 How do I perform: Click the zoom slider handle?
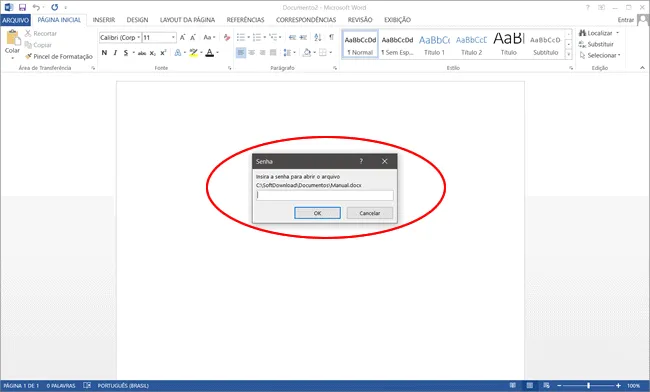(x=588, y=386)
